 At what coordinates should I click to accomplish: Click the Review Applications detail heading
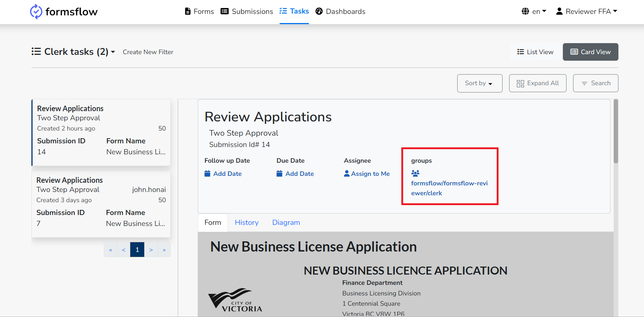click(x=268, y=117)
